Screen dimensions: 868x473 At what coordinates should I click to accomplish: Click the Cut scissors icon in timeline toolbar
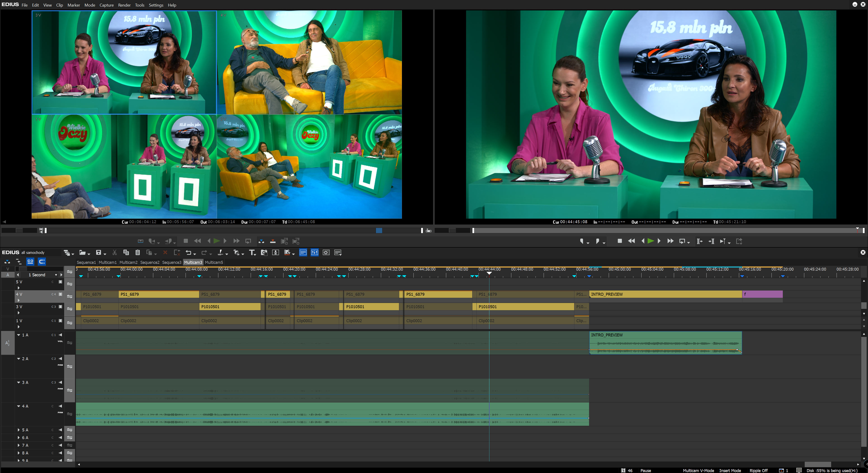115,253
